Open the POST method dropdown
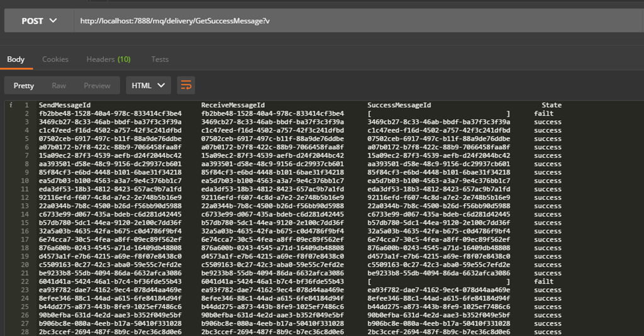644x336 pixels. [39, 21]
